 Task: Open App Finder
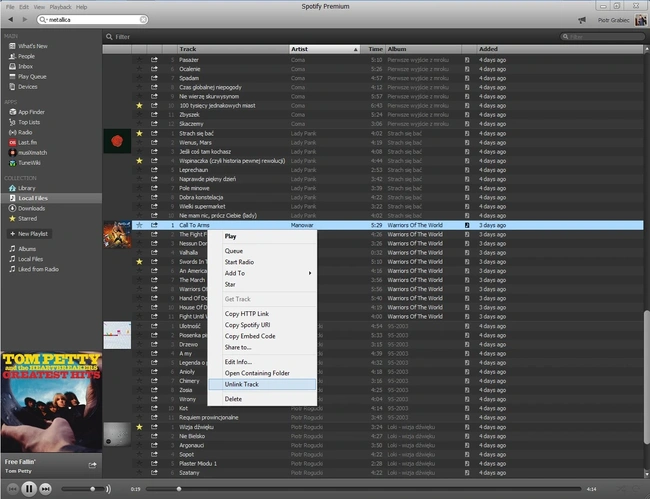point(27,112)
